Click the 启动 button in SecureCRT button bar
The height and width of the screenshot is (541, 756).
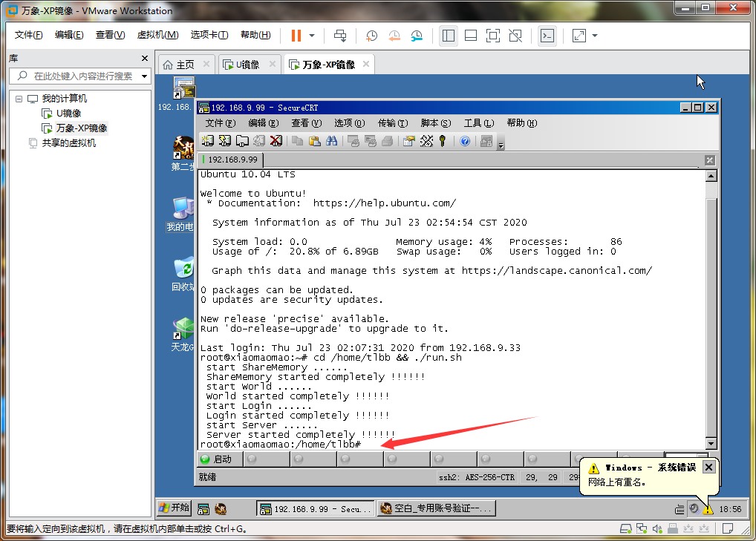tap(221, 459)
